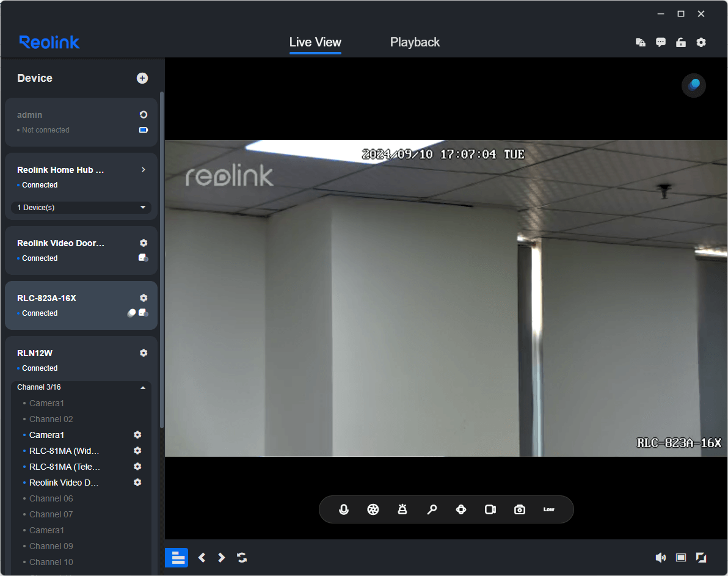Select Channel 10 in the list
This screenshot has width=728, height=576.
51,562
